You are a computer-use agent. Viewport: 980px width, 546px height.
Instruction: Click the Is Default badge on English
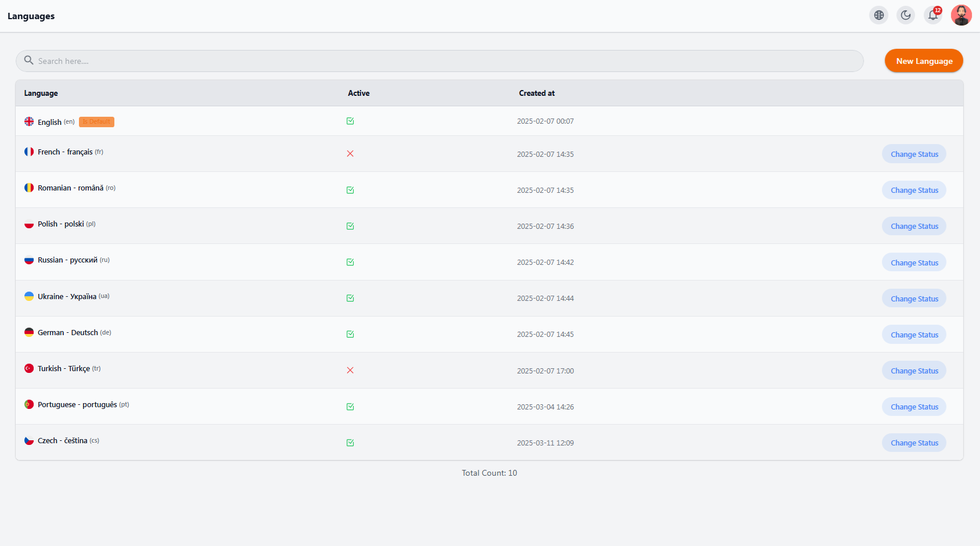[x=96, y=121]
